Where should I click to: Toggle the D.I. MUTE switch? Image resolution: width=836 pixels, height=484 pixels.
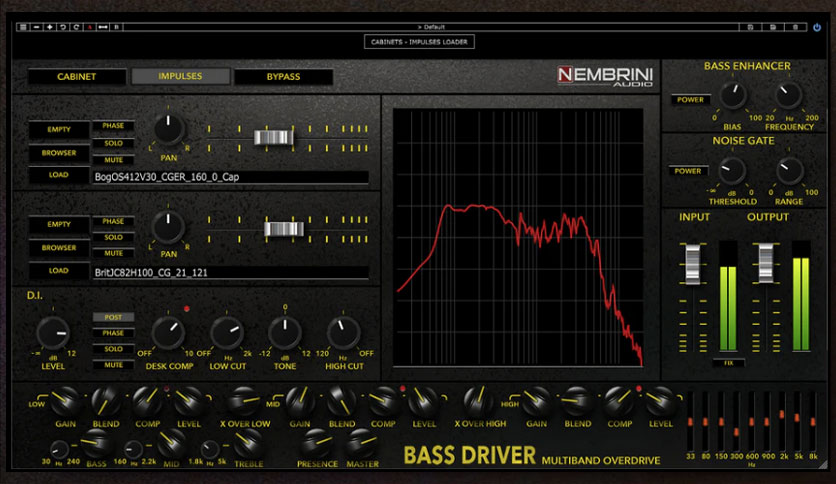coord(113,365)
